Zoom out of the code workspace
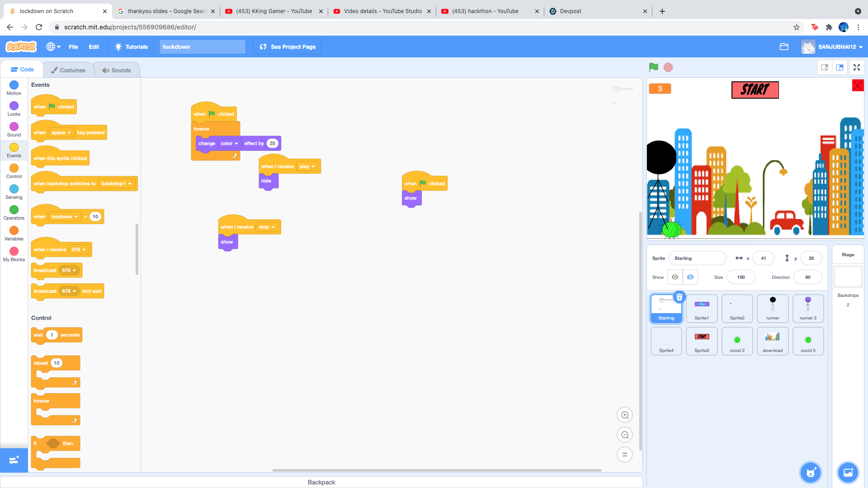Screen dimensions: 868x488 coord(625,435)
